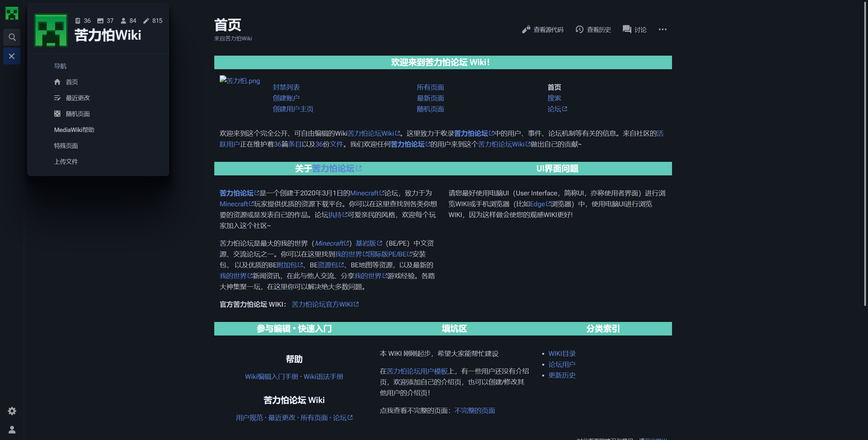Click the 关于苦力怕论坛 header link
This screenshot has width=868, height=440.
click(x=337, y=168)
